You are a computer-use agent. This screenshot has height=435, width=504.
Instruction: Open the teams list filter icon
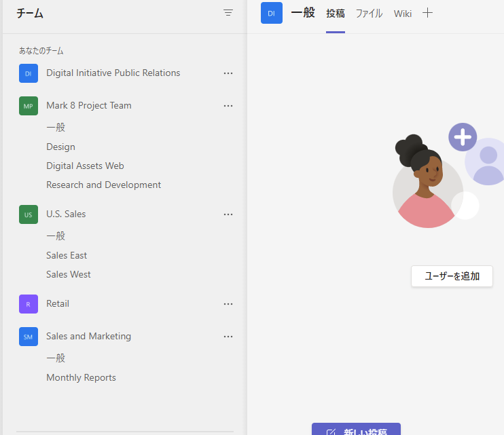(x=228, y=13)
